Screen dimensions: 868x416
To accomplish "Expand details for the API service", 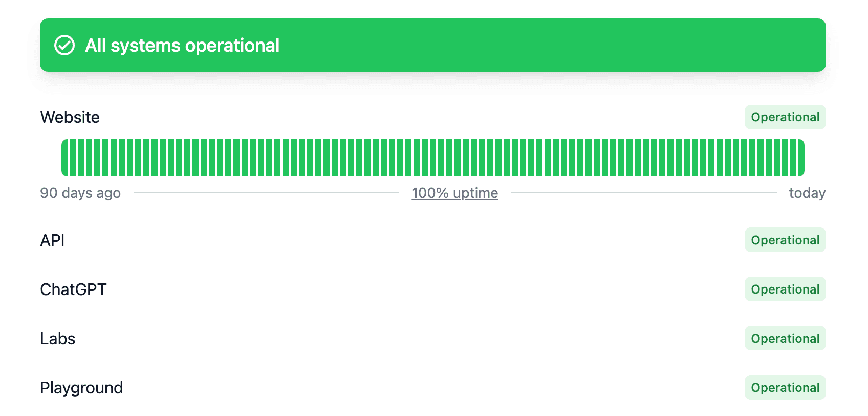I will tap(53, 240).
